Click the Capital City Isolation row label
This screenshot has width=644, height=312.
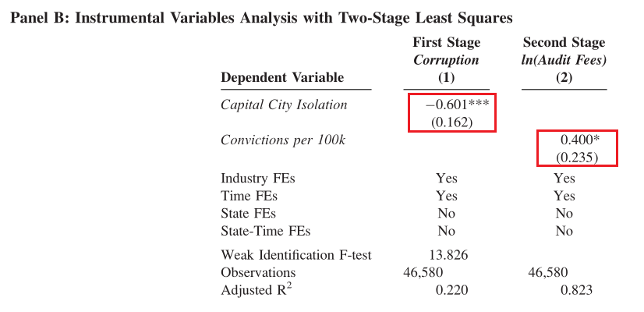(x=284, y=105)
